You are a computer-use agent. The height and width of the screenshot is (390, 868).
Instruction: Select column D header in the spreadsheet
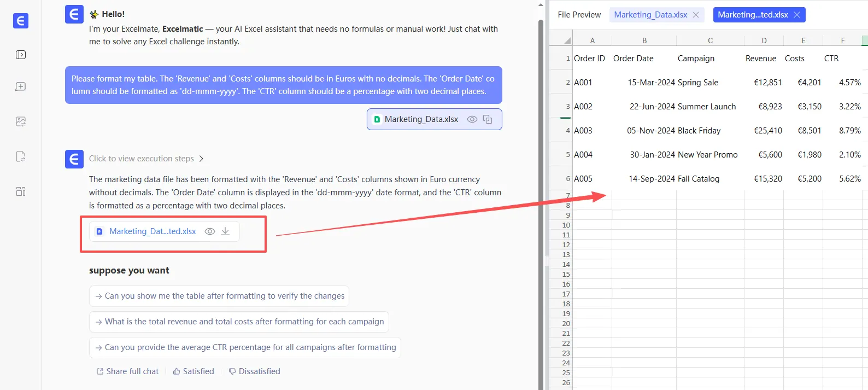(764, 40)
